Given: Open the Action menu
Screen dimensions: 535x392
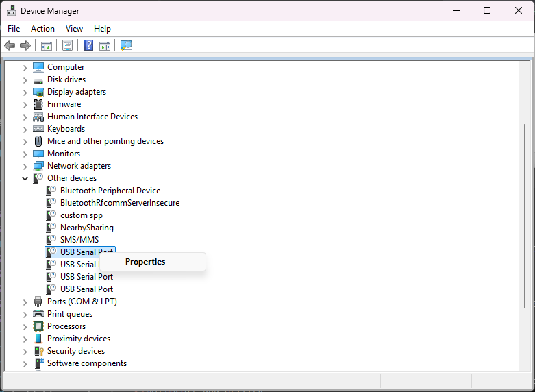Looking at the screenshot, I should click(42, 29).
